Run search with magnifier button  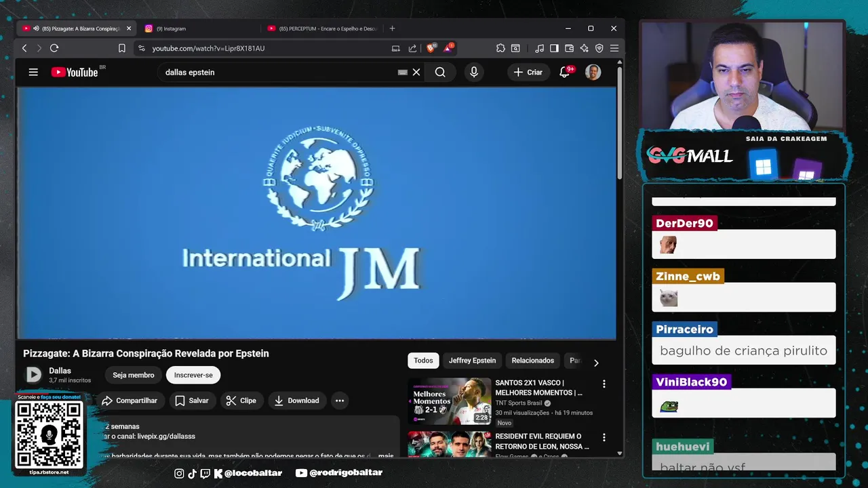(x=440, y=72)
